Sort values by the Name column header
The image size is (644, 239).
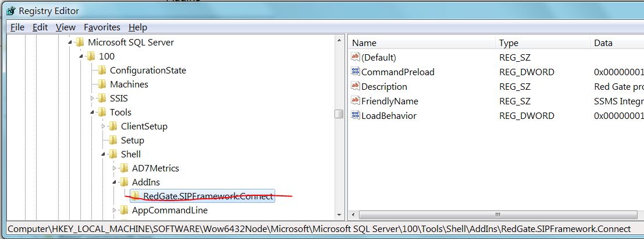[x=422, y=43]
